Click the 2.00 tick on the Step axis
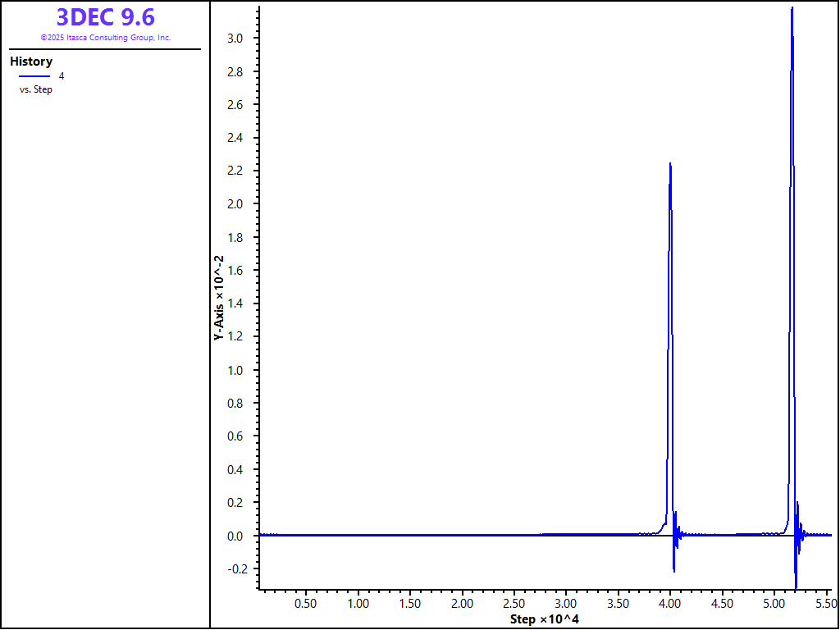Image resolution: width=840 pixels, height=630 pixels. point(462,603)
